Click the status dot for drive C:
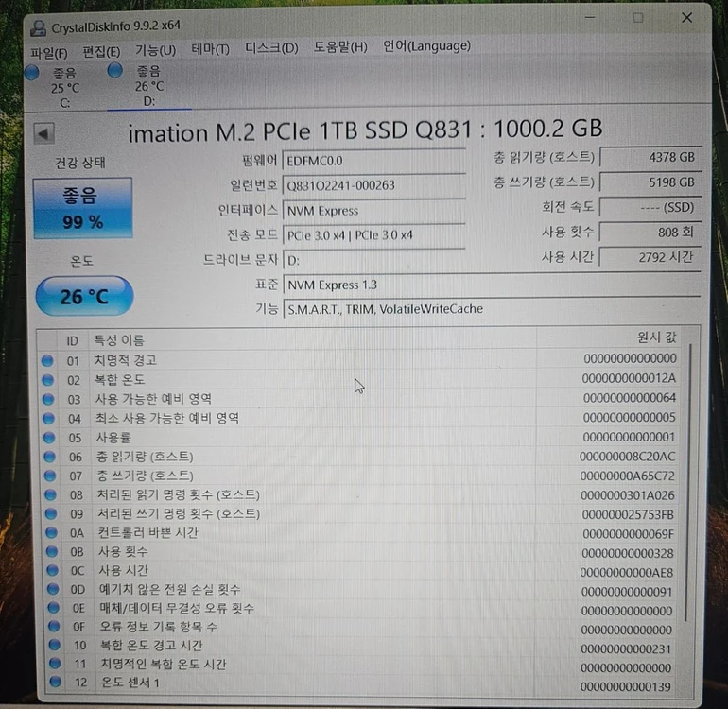 point(31,73)
